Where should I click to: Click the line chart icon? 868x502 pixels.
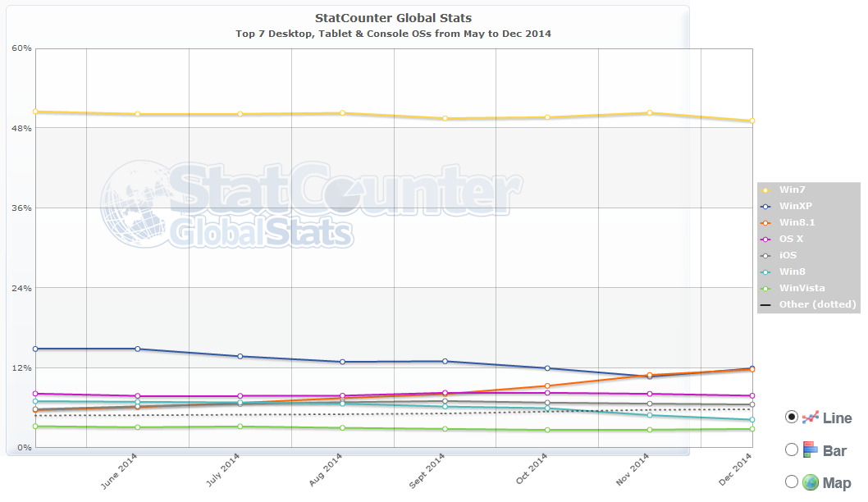coord(811,418)
